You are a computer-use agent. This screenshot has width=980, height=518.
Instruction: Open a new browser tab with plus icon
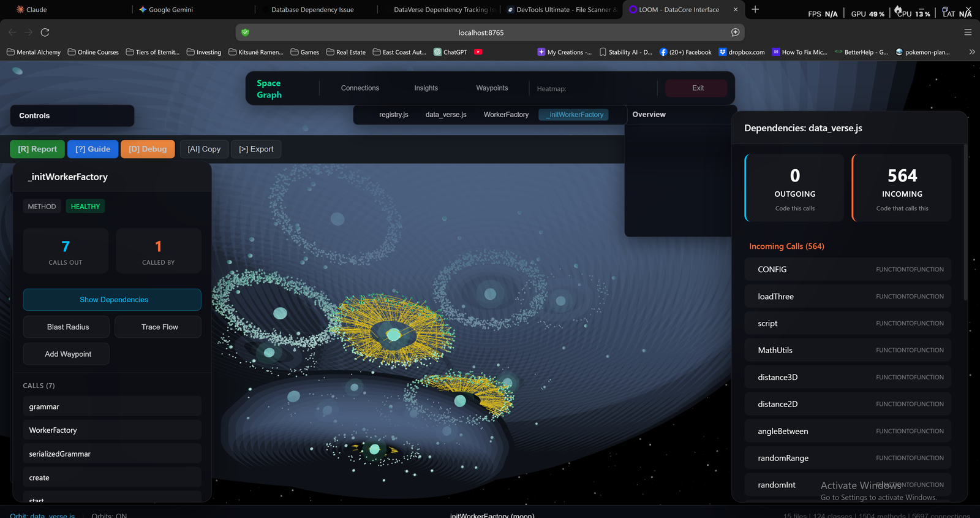pos(755,9)
